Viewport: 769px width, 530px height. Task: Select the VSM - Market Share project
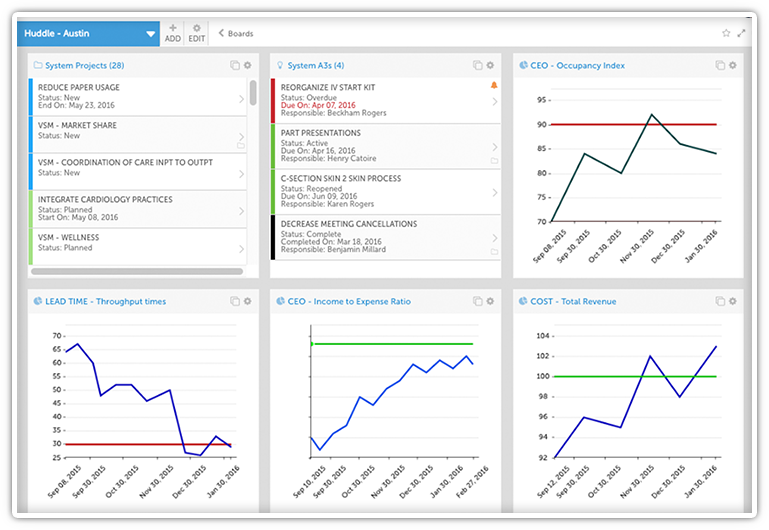(130, 131)
